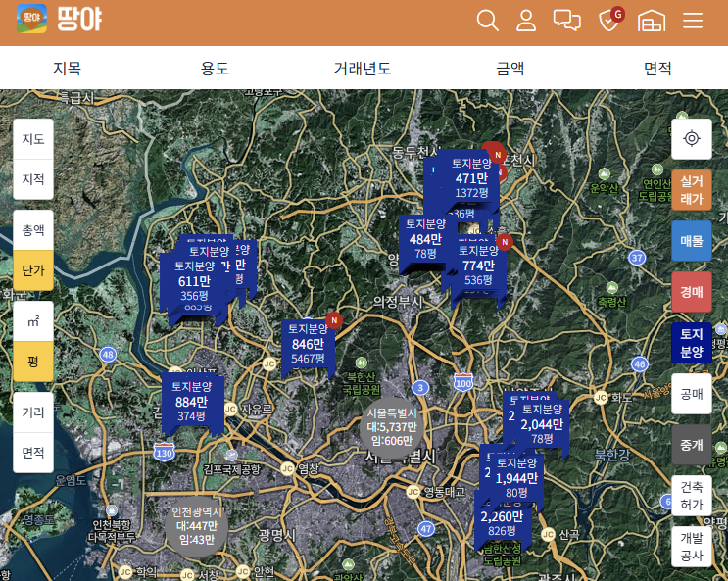
Task: Toggle the 토지분양 layer button on right
Action: click(692, 343)
